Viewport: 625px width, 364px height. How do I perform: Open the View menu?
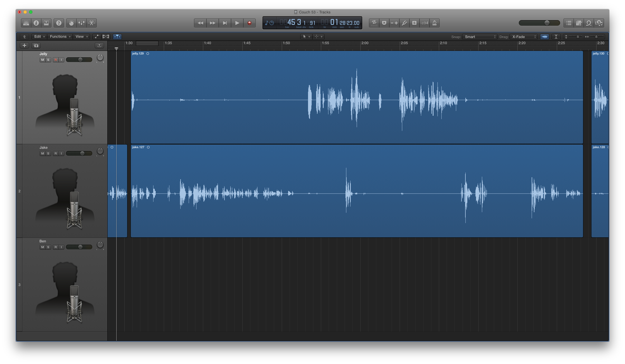coord(82,37)
